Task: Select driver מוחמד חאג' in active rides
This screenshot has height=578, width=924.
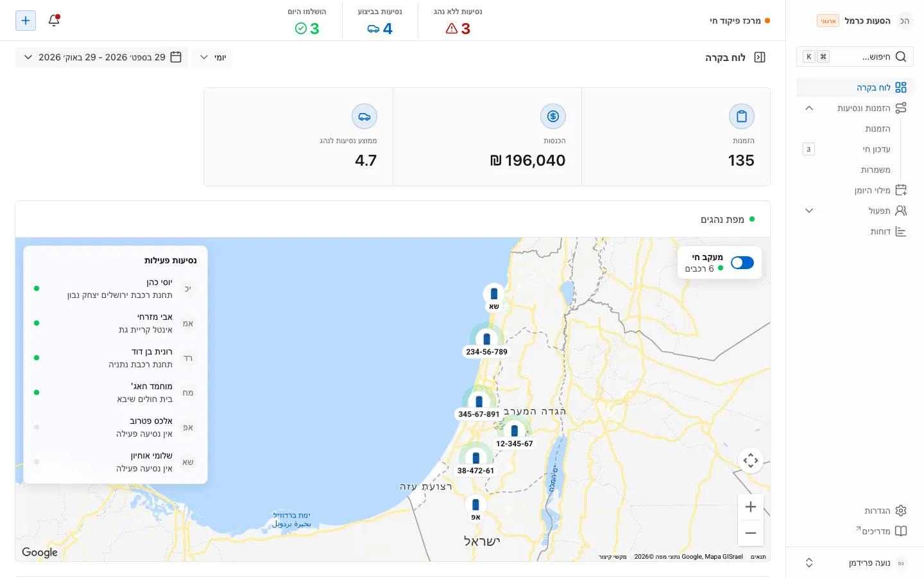Action: coord(116,392)
